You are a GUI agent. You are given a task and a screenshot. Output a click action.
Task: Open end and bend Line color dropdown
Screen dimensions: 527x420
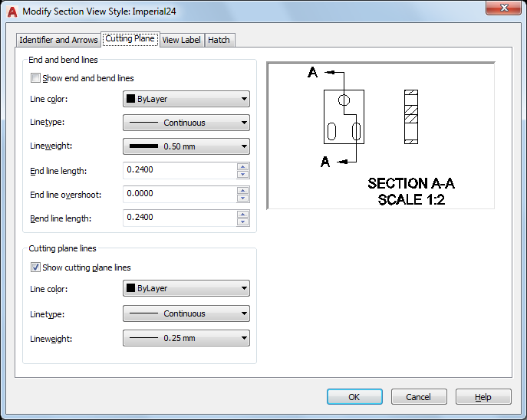(x=186, y=99)
